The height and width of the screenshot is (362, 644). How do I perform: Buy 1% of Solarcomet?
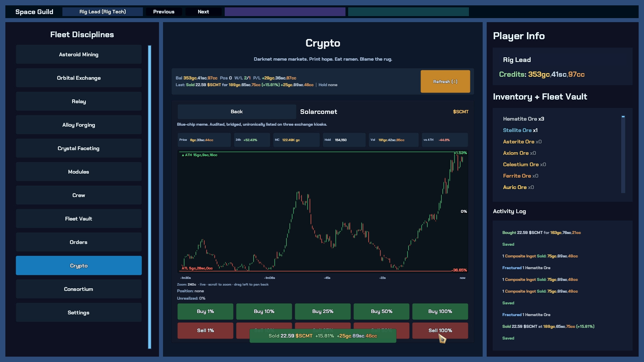point(205,311)
